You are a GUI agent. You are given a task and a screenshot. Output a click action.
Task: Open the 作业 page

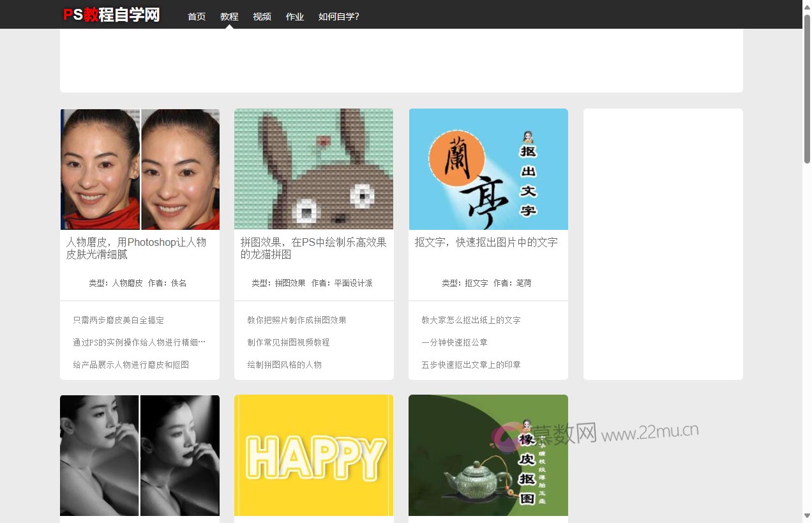pyautogui.click(x=295, y=17)
